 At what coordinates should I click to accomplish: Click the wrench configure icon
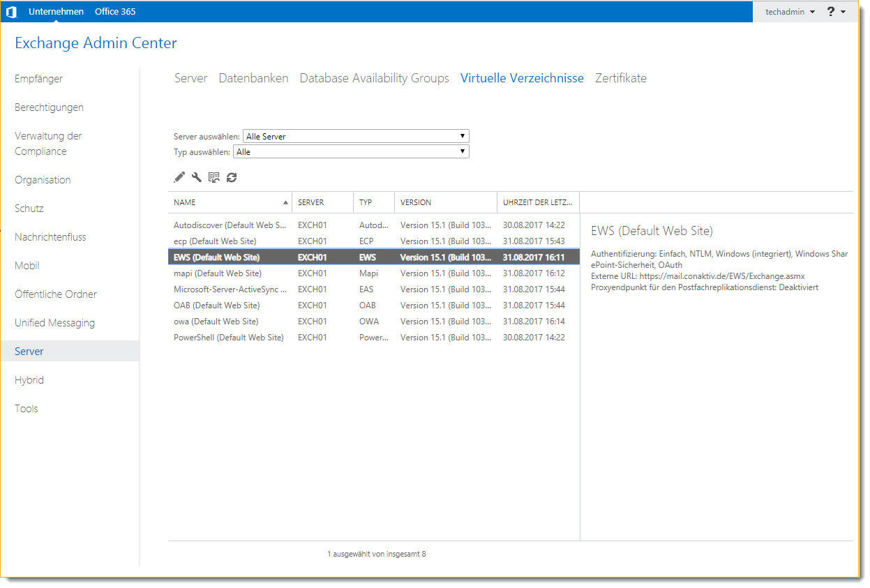197,177
